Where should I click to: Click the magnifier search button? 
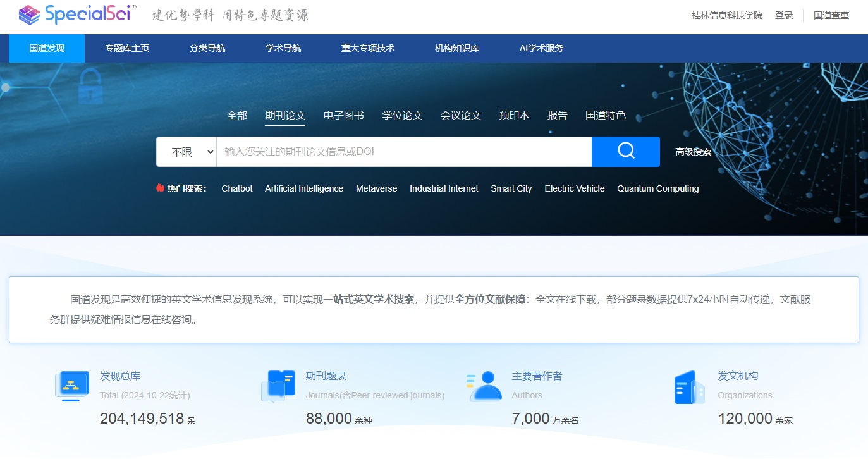coord(625,152)
